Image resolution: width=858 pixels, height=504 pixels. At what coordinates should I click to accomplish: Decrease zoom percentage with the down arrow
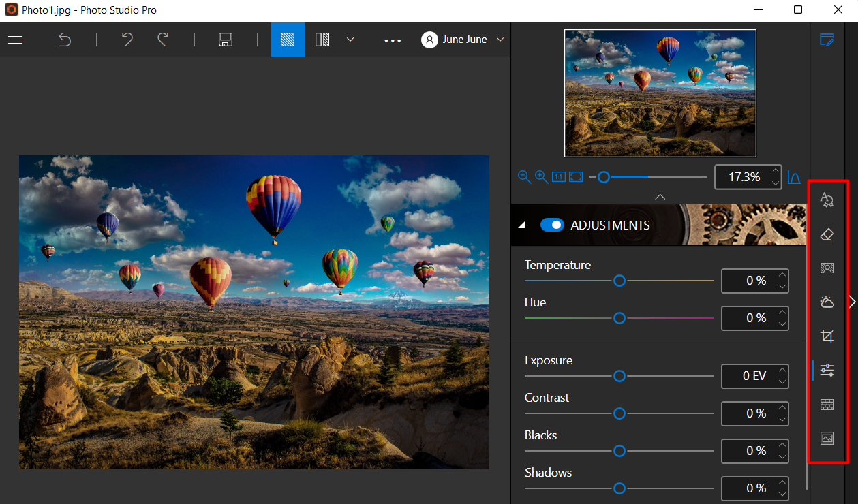coord(775,183)
